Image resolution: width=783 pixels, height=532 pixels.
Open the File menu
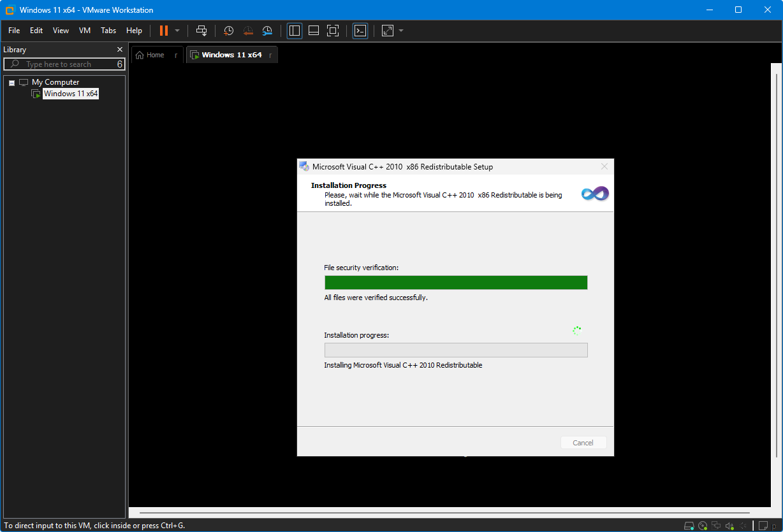[x=14, y=31]
